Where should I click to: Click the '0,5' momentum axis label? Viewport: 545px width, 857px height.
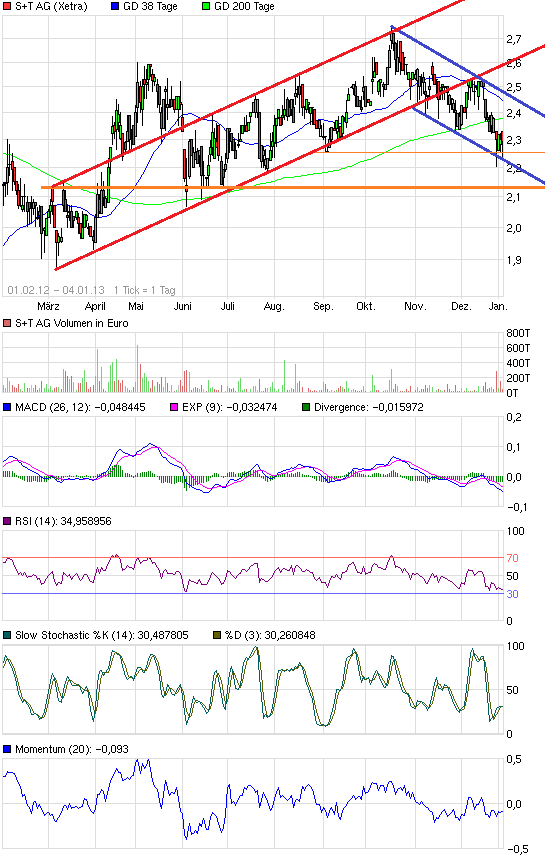[x=514, y=759]
